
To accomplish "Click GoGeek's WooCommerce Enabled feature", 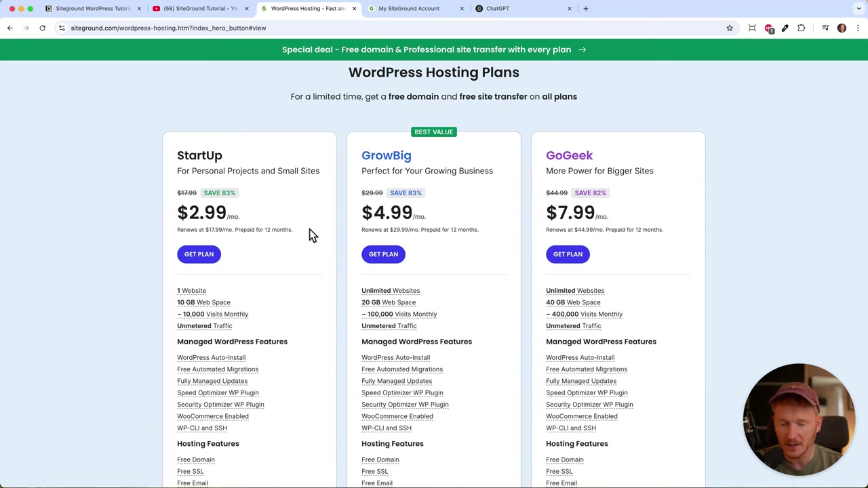I will [x=582, y=416].
